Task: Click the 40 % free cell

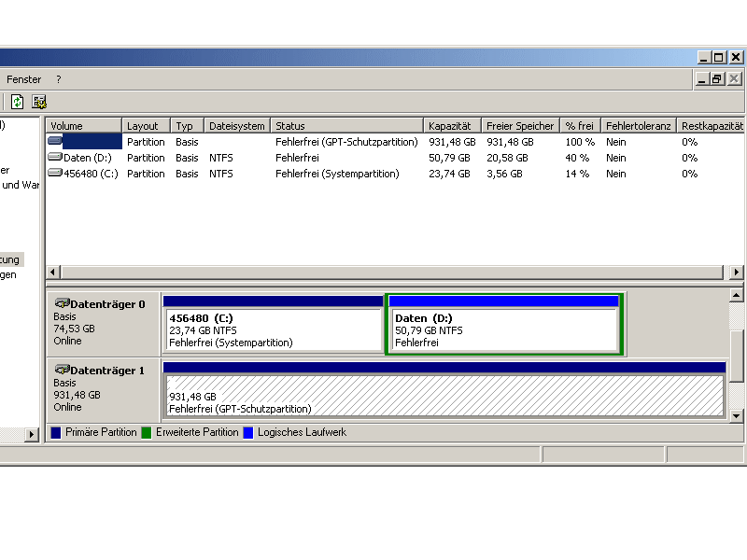Action: (x=577, y=158)
